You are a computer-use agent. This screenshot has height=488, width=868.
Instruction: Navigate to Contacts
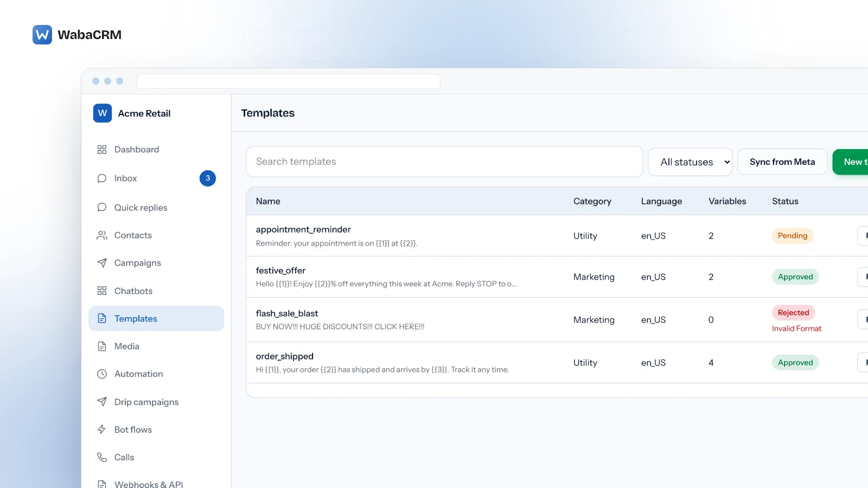click(156, 235)
